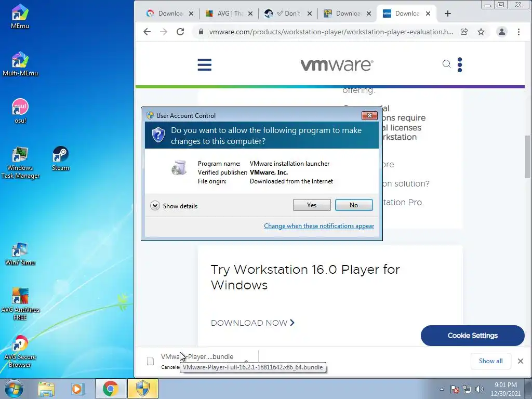
Task: Launch AVG AntiVirus FREE shortcut
Action: pyautogui.click(x=20, y=304)
